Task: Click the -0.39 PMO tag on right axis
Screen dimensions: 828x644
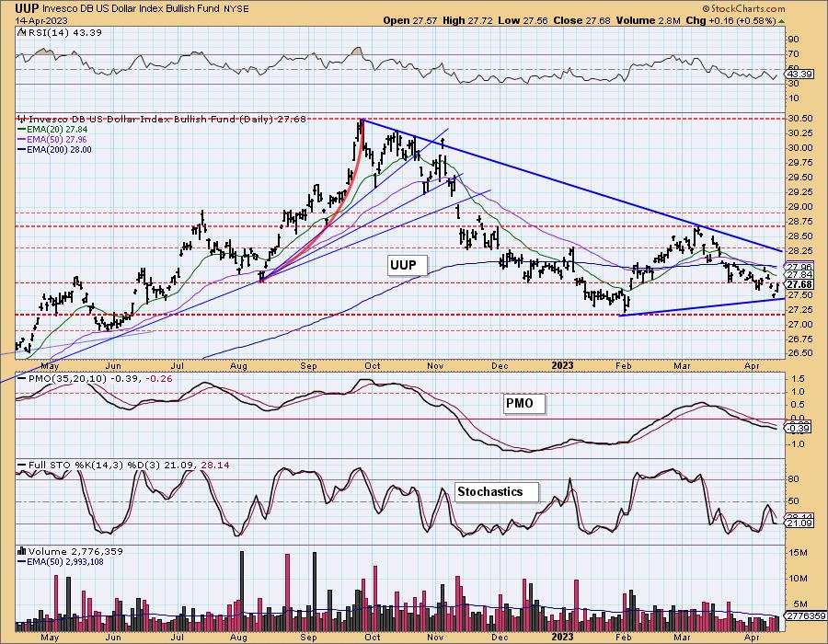Action: coord(799,428)
